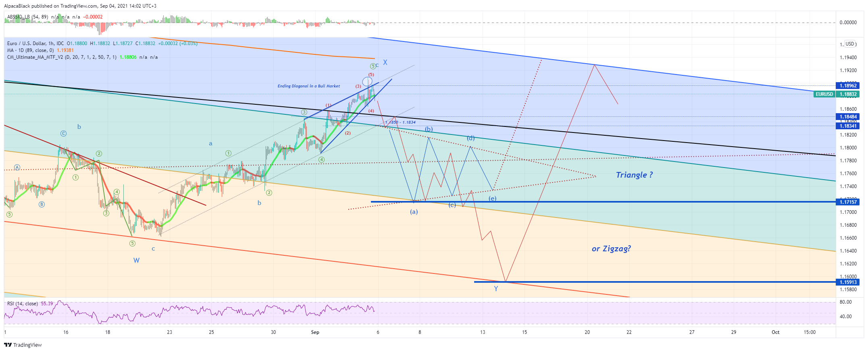868x352 pixels.
Task: Click the blue '(e)' triangle wave label
Action: [x=492, y=199]
